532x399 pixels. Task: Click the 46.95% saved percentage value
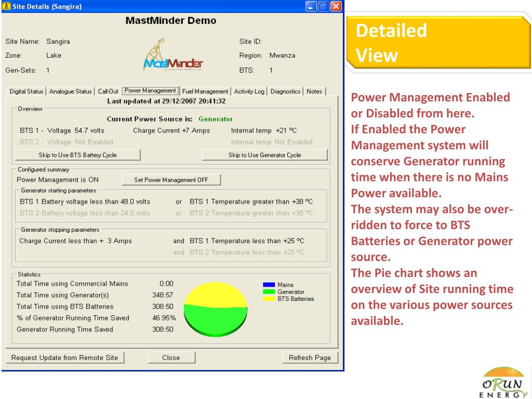pyautogui.click(x=164, y=318)
